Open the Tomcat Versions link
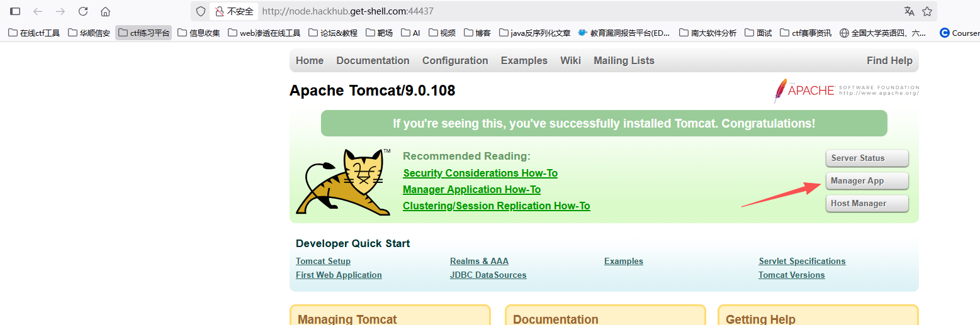This screenshot has width=980, height=325. [791, 275]
